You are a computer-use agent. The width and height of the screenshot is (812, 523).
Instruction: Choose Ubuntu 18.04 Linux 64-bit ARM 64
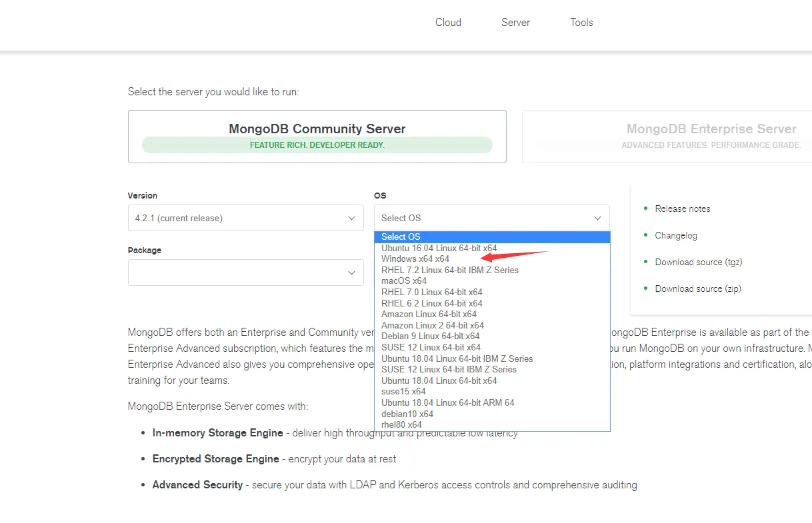[x=492, y=402]
